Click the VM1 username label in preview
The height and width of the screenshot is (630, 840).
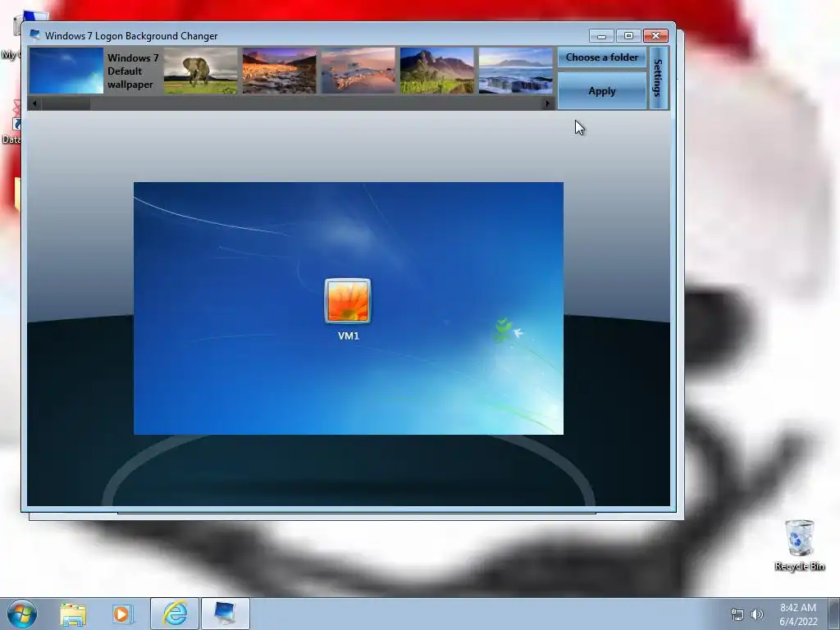point(348,336)
